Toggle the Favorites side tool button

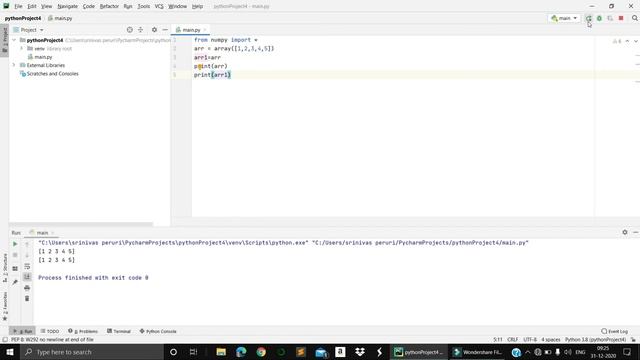click(5, 306)
